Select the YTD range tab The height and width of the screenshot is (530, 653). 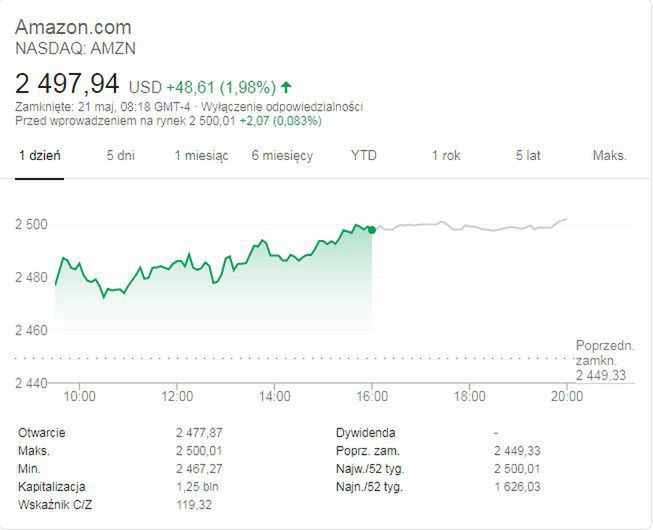364,156
